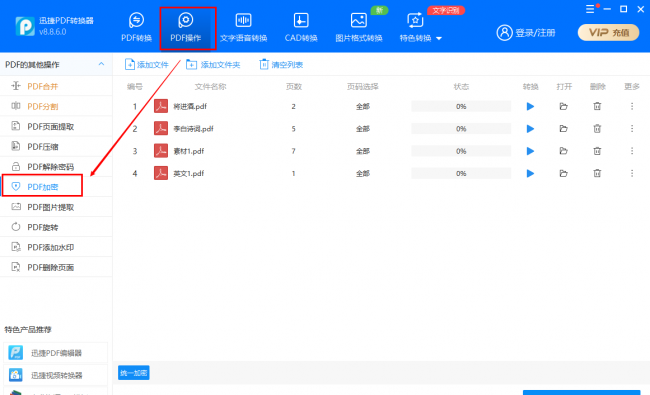Click the 0% progress bar of 英文1.pdf

click(461, 173)
